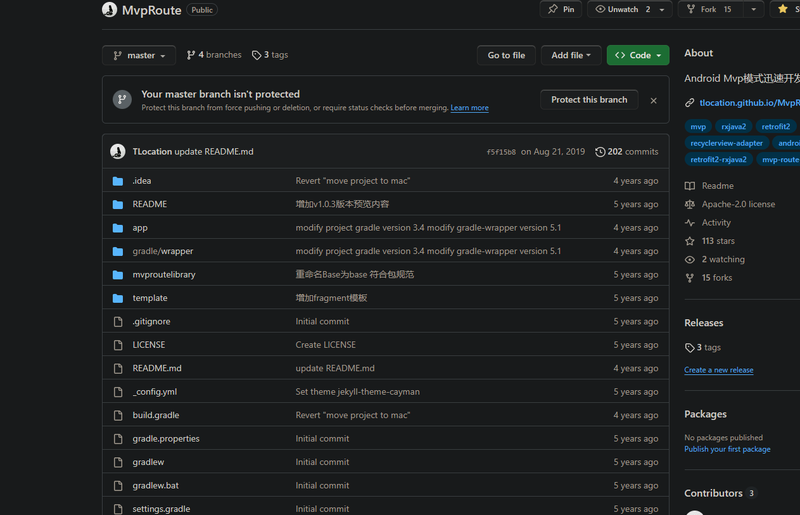
Task: Open the tlocation.github.io website link
Action: click(749, 103)
